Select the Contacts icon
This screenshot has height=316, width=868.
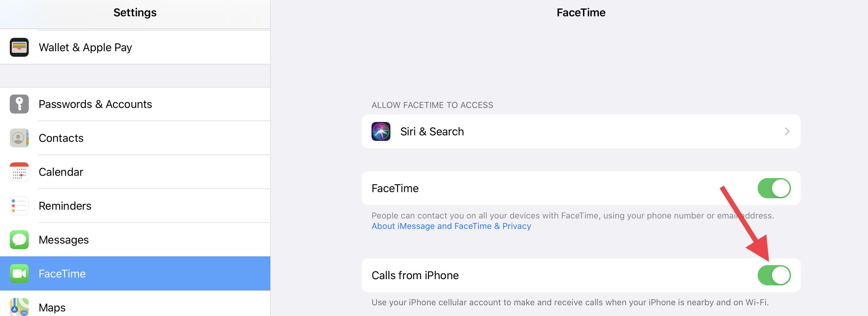19,138
